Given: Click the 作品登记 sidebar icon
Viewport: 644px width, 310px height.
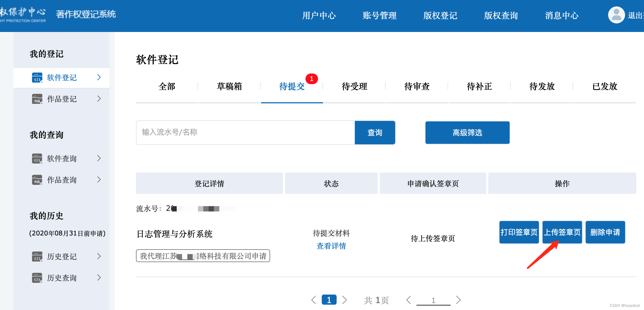Looking at the screenshot, I should pos(37,99).
